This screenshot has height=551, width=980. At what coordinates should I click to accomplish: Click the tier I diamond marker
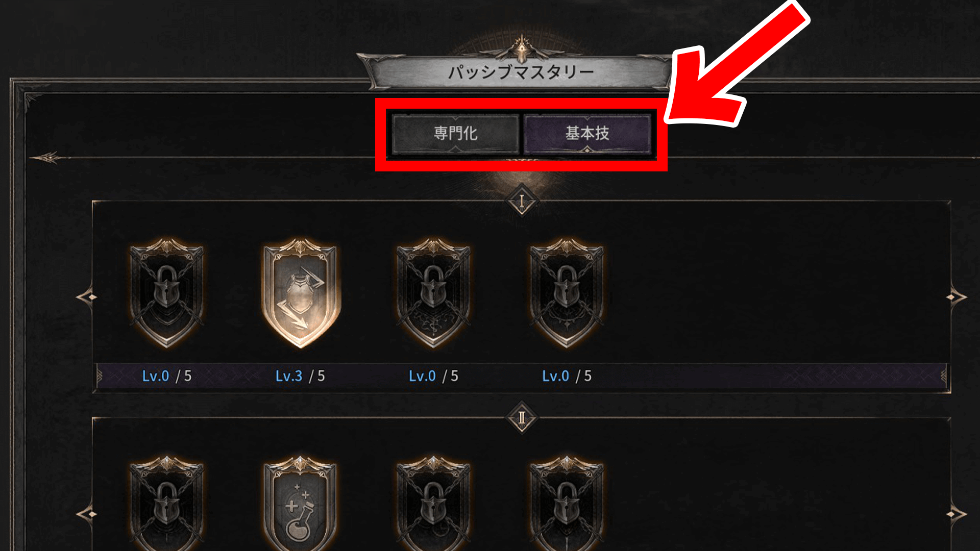[x=522, y=202]
